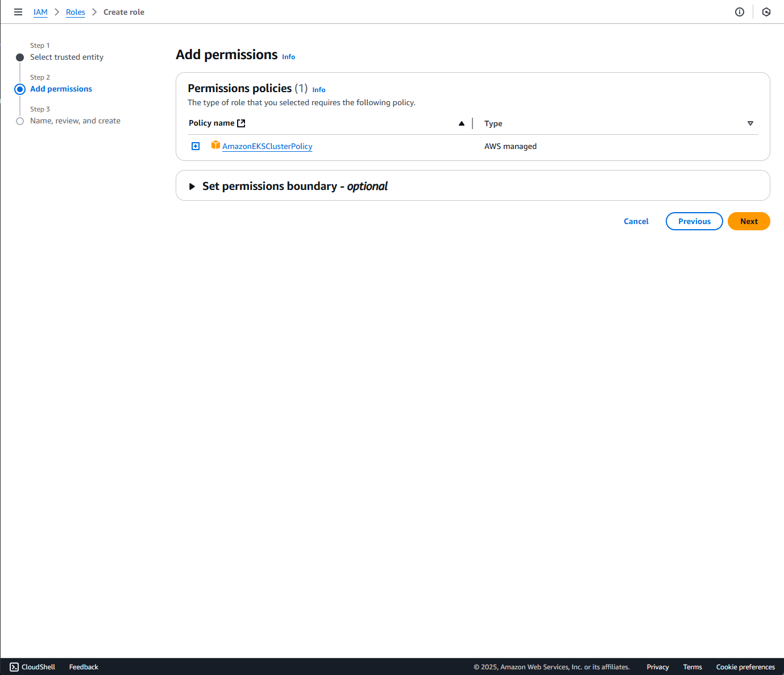Click the Add permissions step label
This screenshot has height=675, width=784.
61,89
